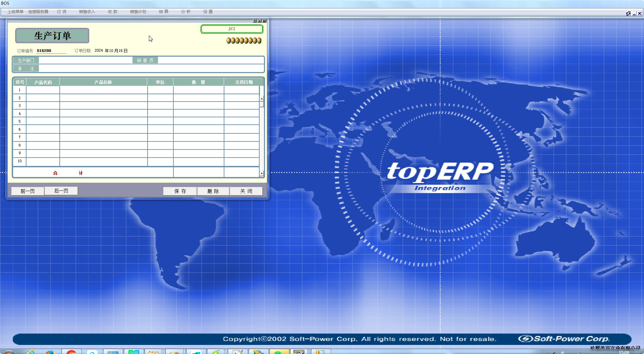
Task: Click the refresh icon in the menu bar
Action: coord(628,13)
